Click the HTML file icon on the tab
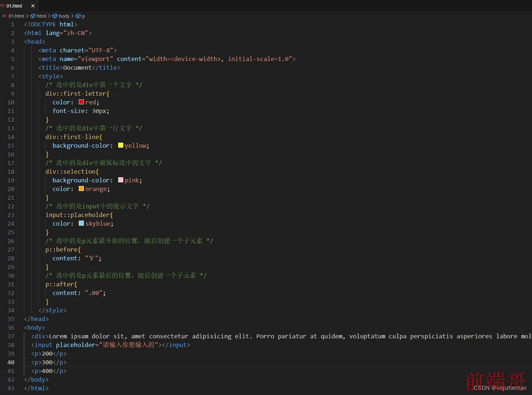 tap(3, 6)
